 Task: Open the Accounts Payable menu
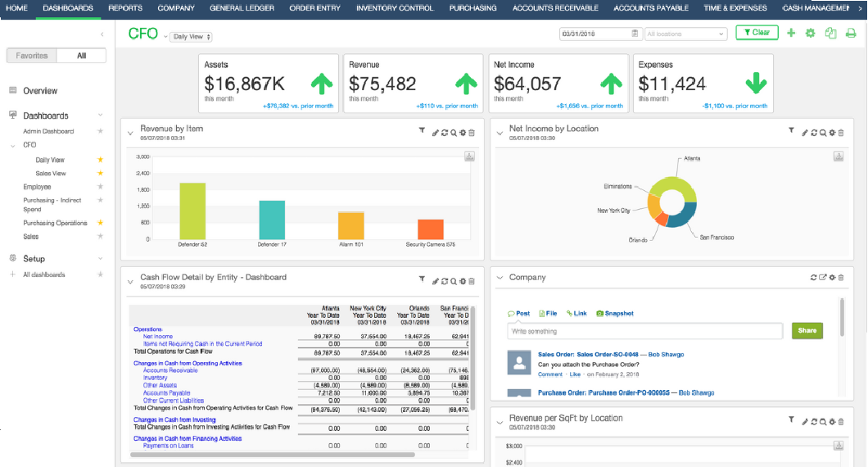653,8
